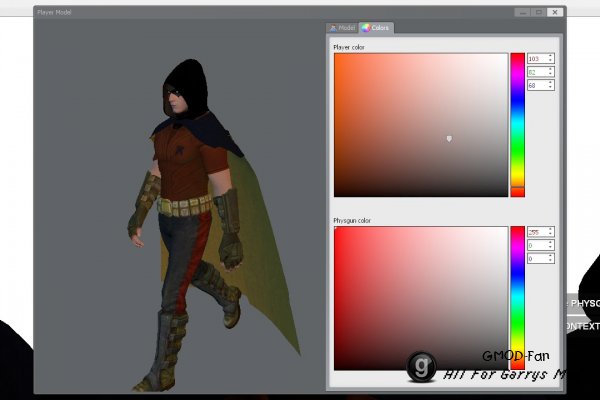Click the Physgun color hue rainbow bar
The height and width of the screenshot is (400, 600).
517,297
